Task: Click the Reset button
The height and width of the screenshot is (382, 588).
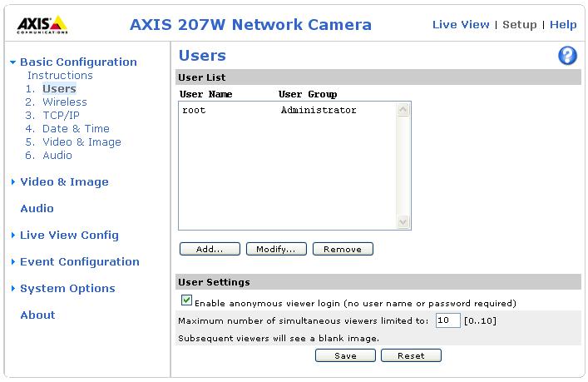Action: coord(411,355)
